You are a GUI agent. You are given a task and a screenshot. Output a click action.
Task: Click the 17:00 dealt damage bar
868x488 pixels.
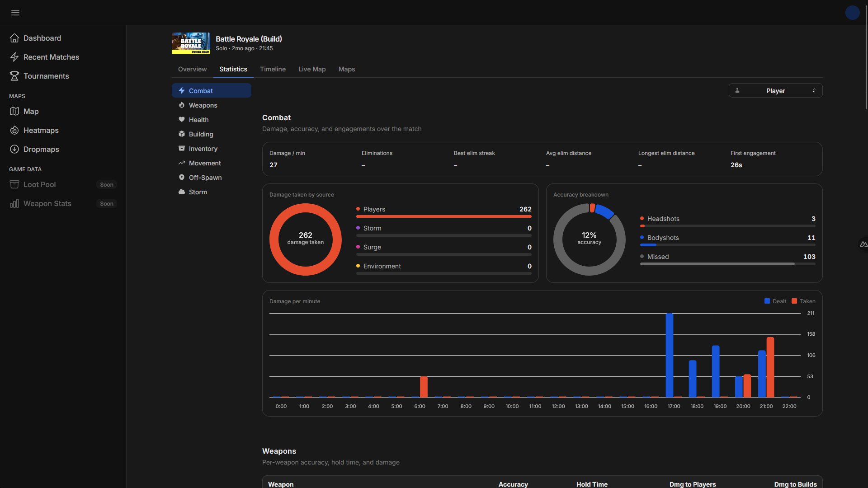point(670,355)
